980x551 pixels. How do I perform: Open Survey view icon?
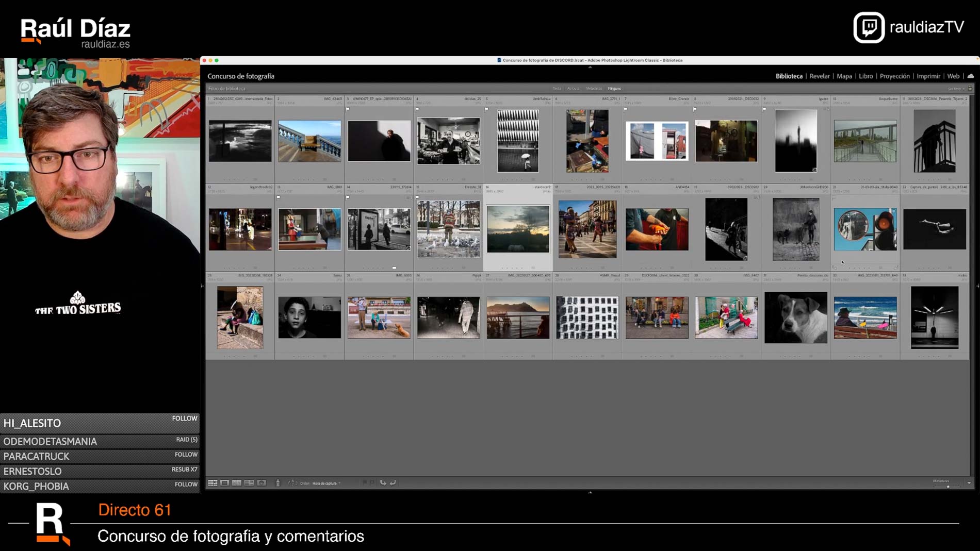[x=249, y=483]
